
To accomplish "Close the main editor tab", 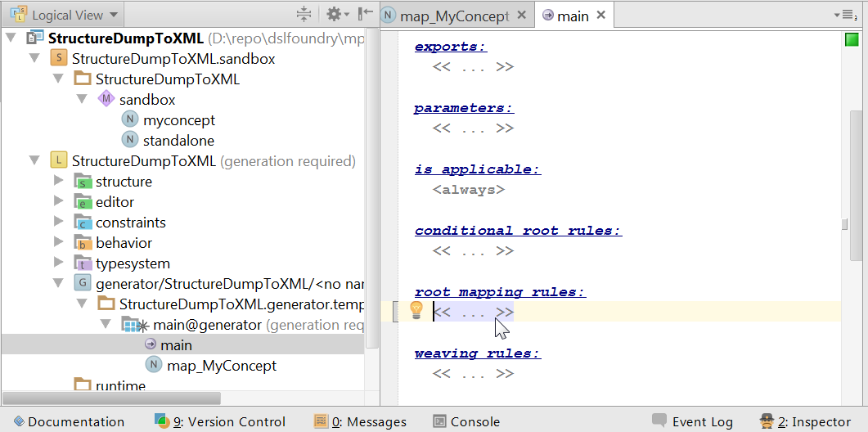I will point(602,15).
